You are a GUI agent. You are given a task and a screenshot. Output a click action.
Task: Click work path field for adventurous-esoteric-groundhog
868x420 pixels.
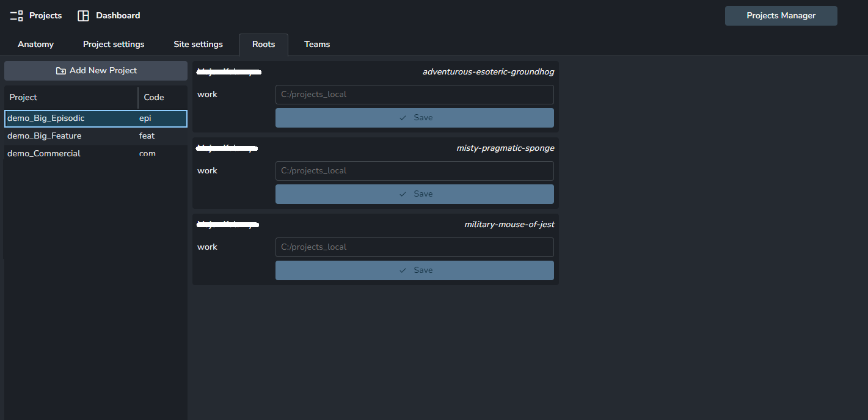click(x=414, y=95)
